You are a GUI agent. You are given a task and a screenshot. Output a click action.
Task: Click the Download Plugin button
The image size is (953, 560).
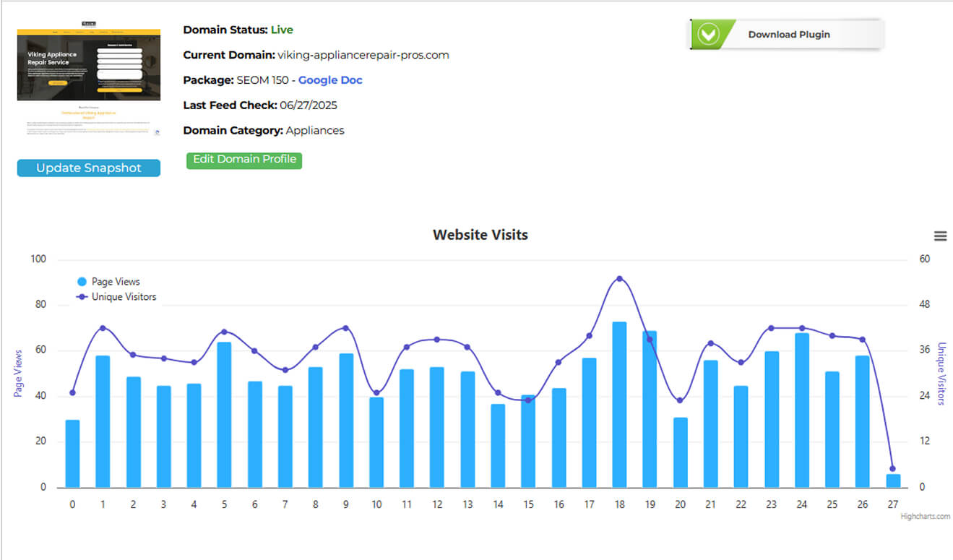click(786, 35)
